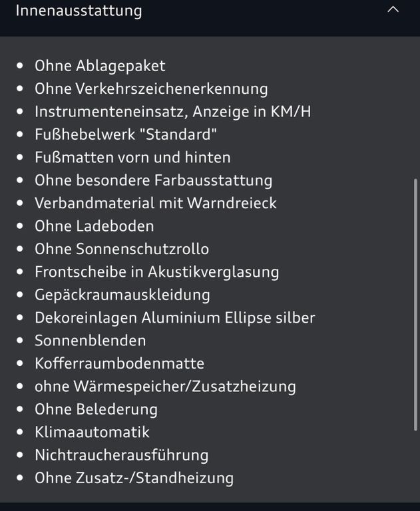Select the 'Gepäckraumauskleidung' item

tap(122, 295)
